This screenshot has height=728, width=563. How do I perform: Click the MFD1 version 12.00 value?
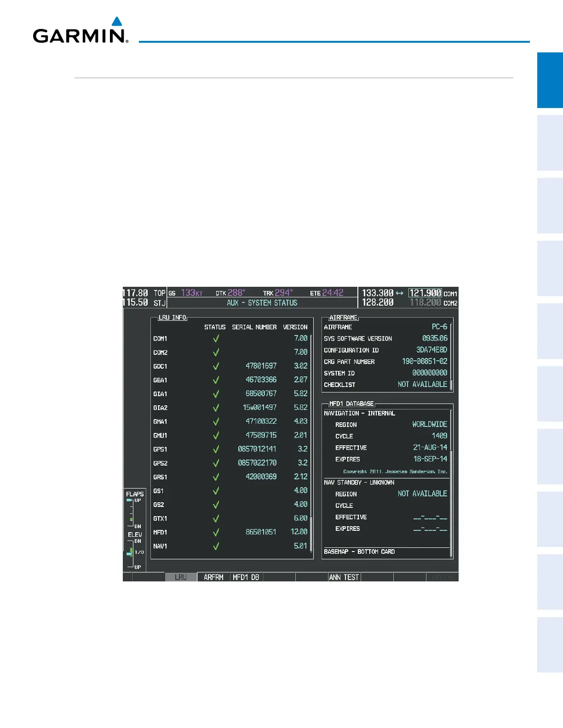click(299, 532)
